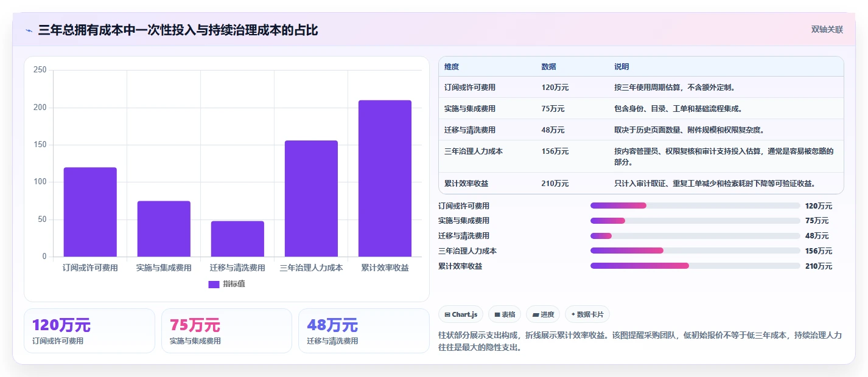Select table cell 迁移与清洗费用
The width and height of the screenshot is (868, 377).
point(470,130)
